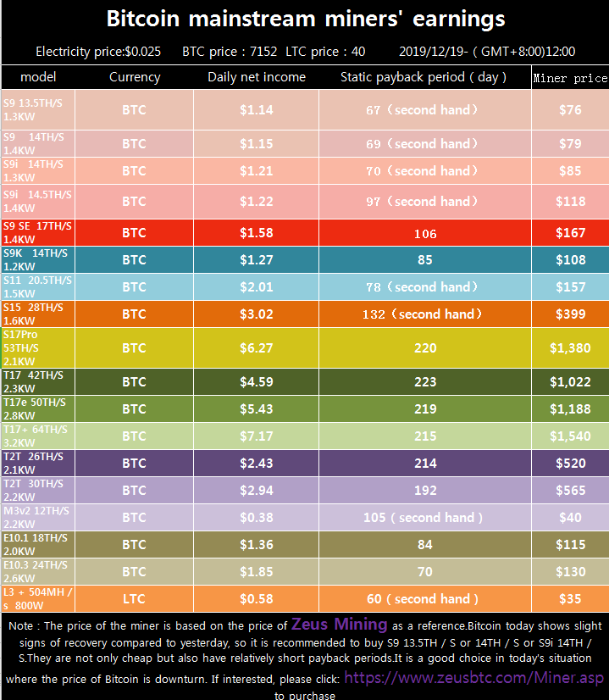Click the $7.17 daily net income cell

coord(256,436)
